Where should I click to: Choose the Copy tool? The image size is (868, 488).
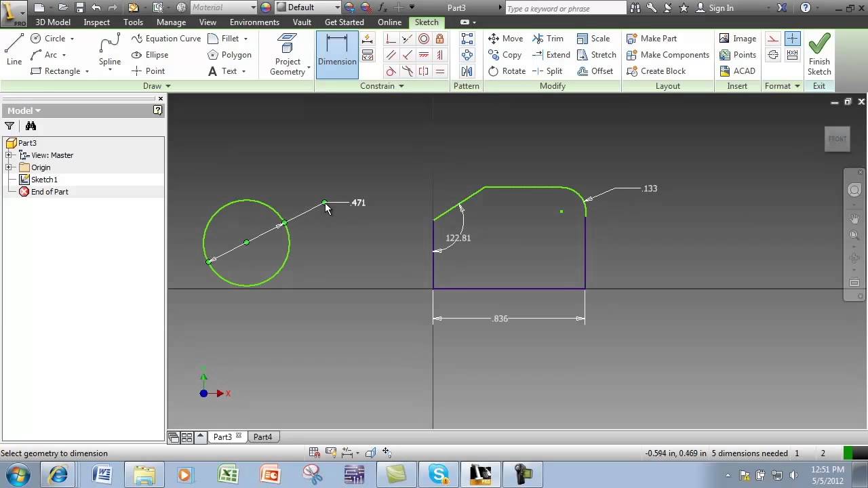505,55
